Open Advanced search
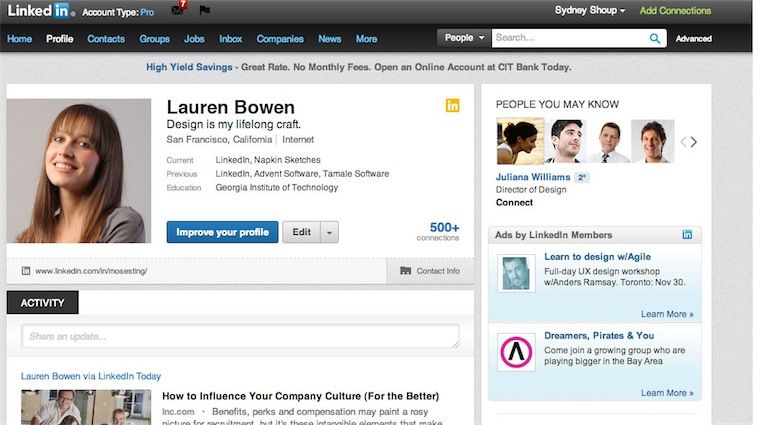The width and height of the screenshot is (760, 425). point(693,39)
